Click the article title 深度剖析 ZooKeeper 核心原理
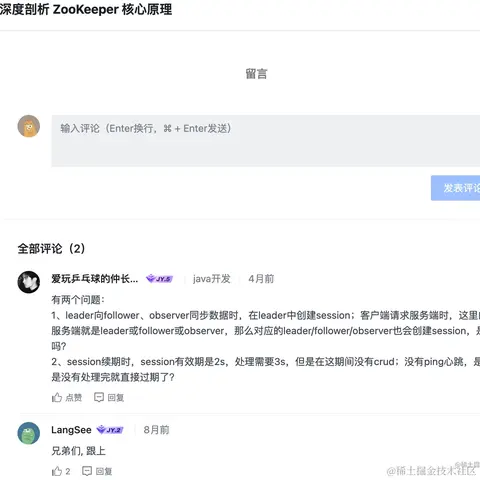Screen dimensions: 480x480 [x=86, y=9]
